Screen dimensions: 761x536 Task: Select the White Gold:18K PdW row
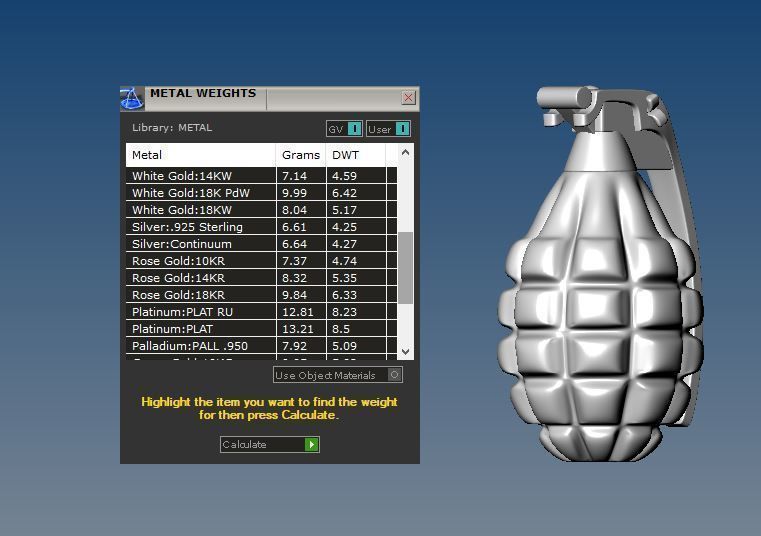(261, 193)
